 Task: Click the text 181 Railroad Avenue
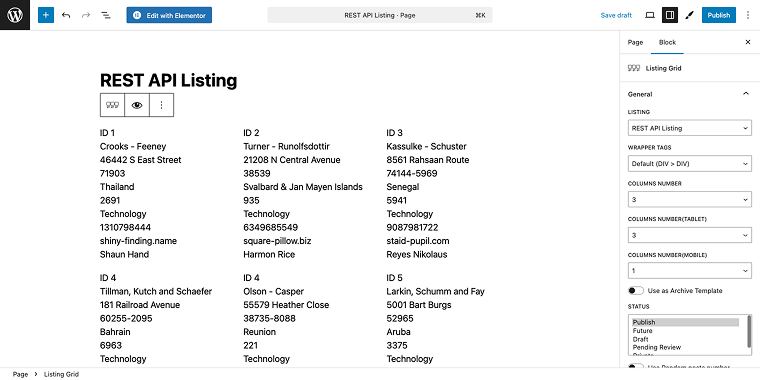[x=140, y=305]
